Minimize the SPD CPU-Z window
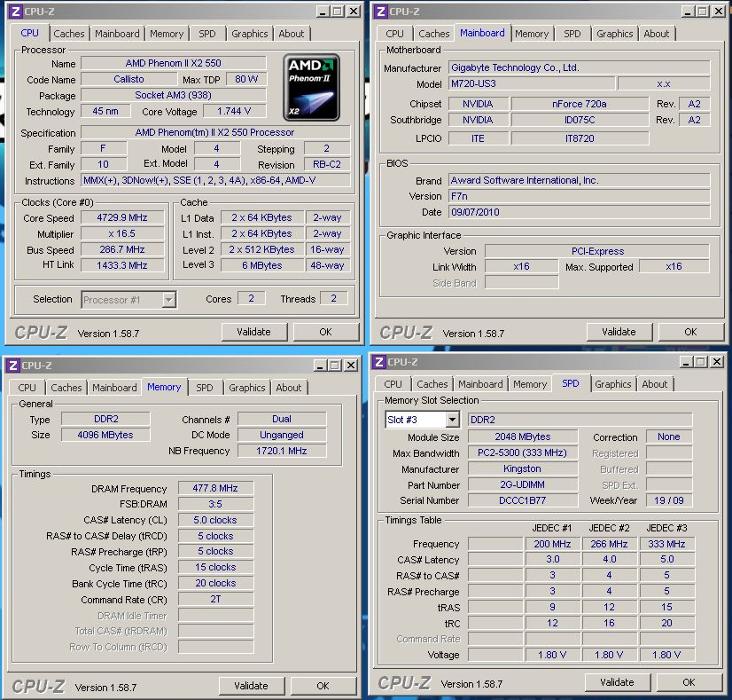This screenshot has height=700, width=732. pyautogui.click(x=686, y=362)
